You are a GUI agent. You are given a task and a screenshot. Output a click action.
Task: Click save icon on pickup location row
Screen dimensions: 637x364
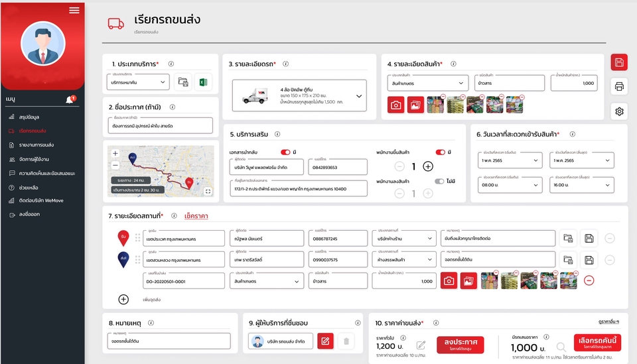tap(589, 239)
